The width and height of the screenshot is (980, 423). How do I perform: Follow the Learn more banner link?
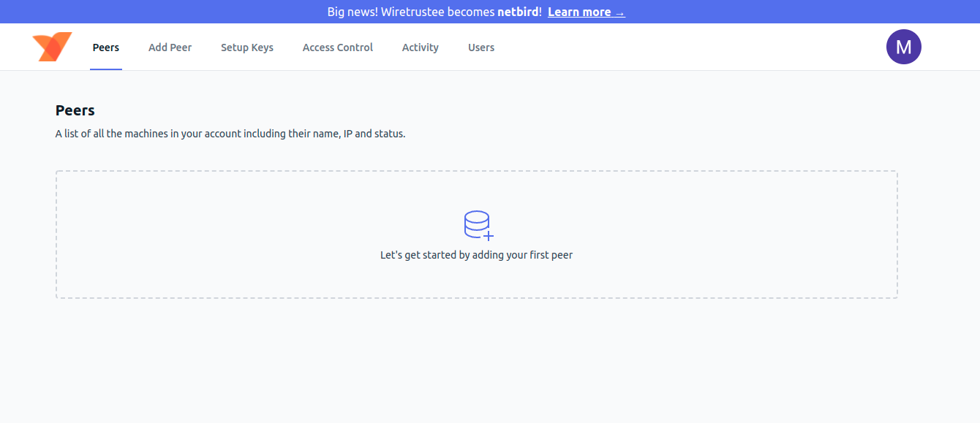[x=579, y=12]
